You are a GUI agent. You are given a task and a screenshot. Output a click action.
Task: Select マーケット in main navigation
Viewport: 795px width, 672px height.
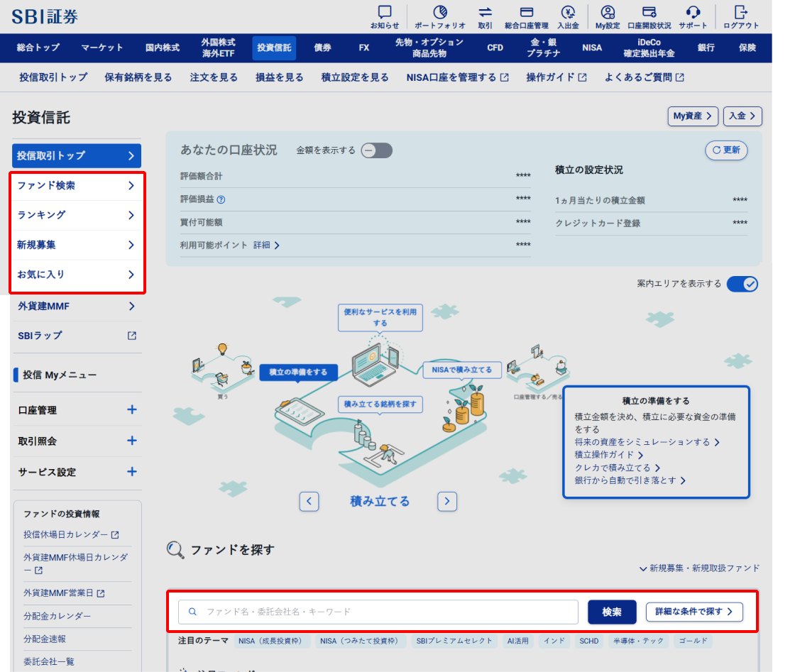coord(102,48)
